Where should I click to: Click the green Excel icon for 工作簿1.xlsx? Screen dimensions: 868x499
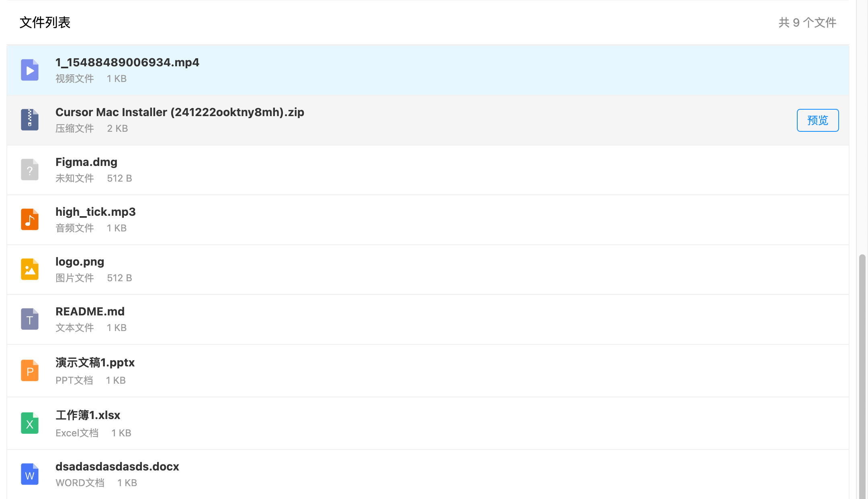(30, 423)
